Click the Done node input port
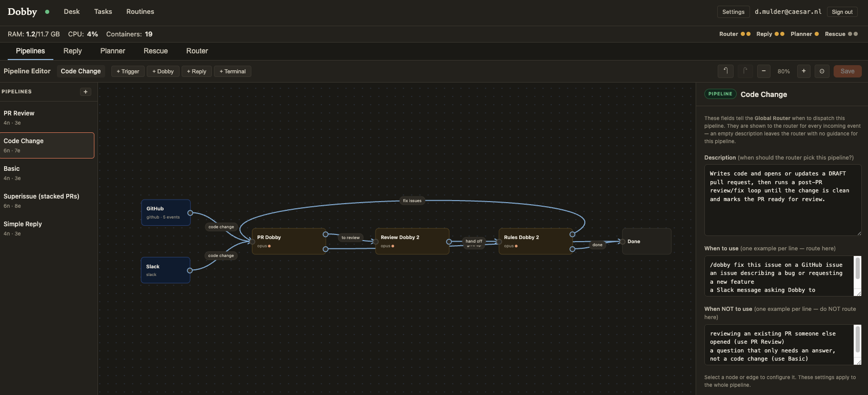The width and height of the screenshot is (868, 395). pos(622,242)
